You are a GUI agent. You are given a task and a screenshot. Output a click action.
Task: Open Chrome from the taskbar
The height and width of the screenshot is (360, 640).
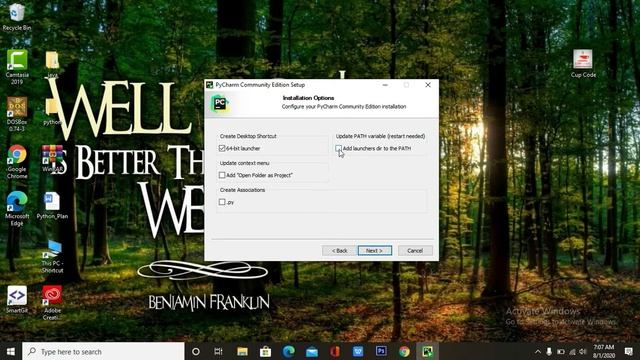click(x=404, y=351)
